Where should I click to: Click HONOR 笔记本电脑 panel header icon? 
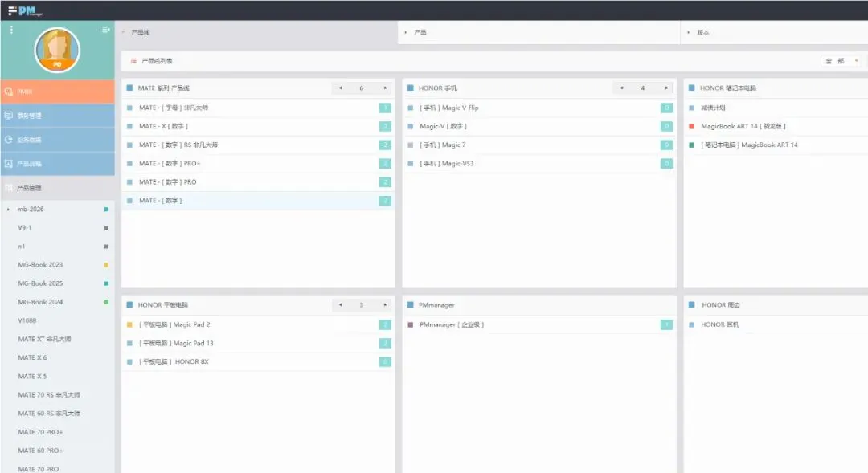[691, 88]
